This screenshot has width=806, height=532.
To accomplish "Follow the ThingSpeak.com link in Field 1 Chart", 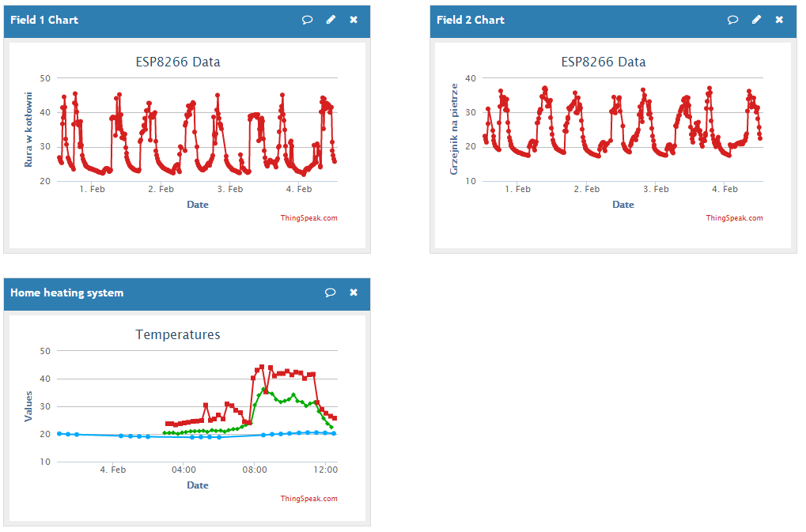I will tap(308, 218).
